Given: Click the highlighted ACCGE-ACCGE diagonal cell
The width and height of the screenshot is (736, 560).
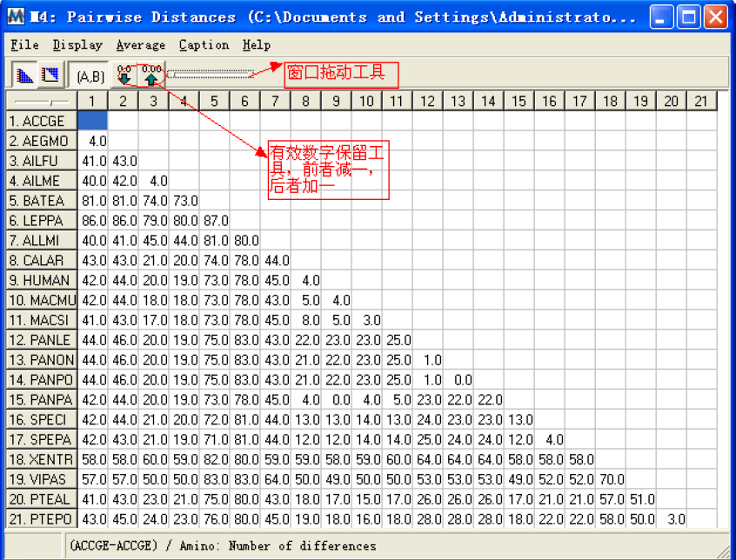Looking at the screenshot, I should pyautogui.click(x=92, y=121).
